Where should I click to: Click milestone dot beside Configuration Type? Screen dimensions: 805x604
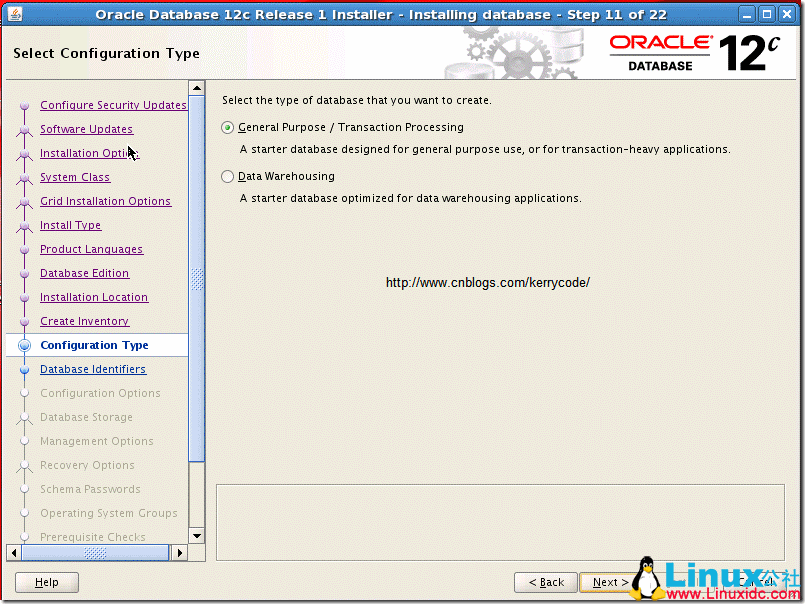pos(26,345)
